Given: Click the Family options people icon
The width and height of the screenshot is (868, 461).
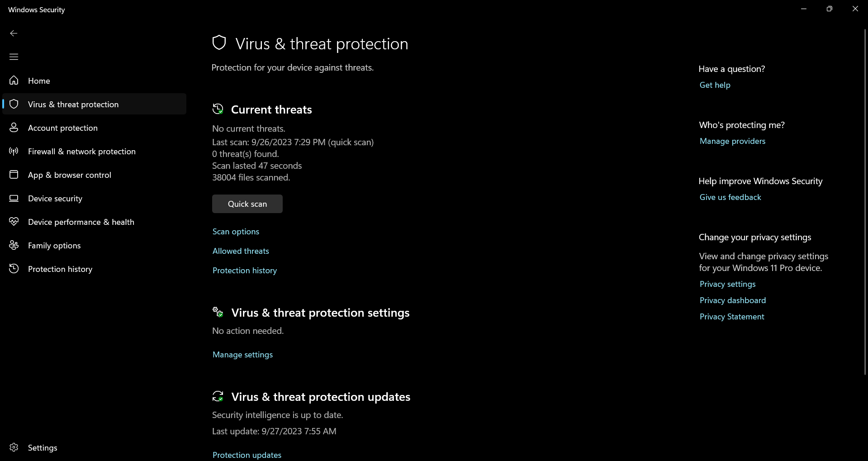Looking at the screenshot, I should tap(14, 245).
